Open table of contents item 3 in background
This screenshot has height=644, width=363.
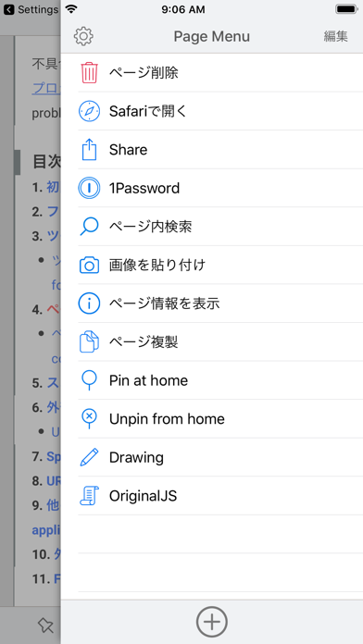(54, 236)
